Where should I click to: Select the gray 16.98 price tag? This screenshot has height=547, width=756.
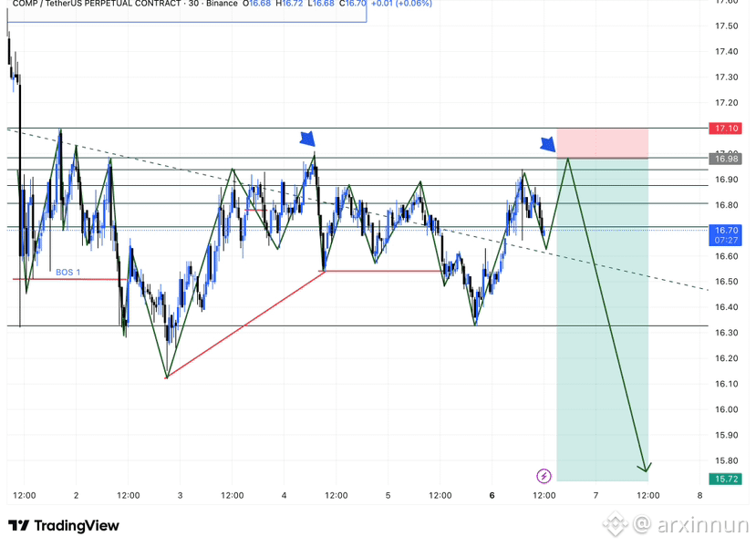[x=726, y=159]
